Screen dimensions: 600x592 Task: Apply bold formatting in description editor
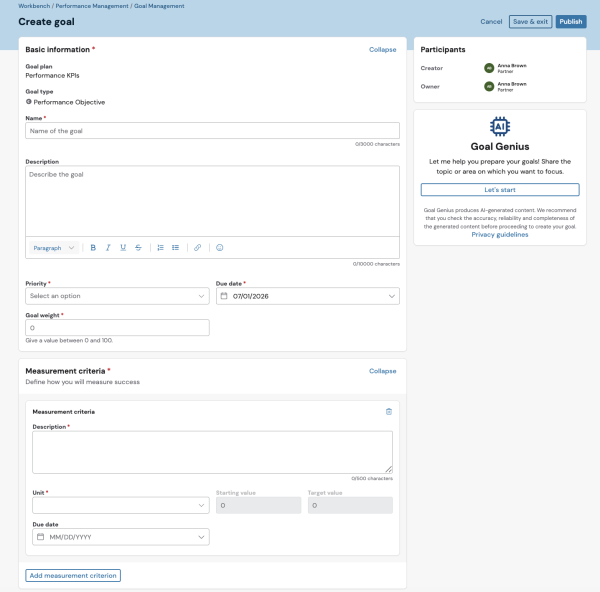pyautogui.click(x=93, y=248)
